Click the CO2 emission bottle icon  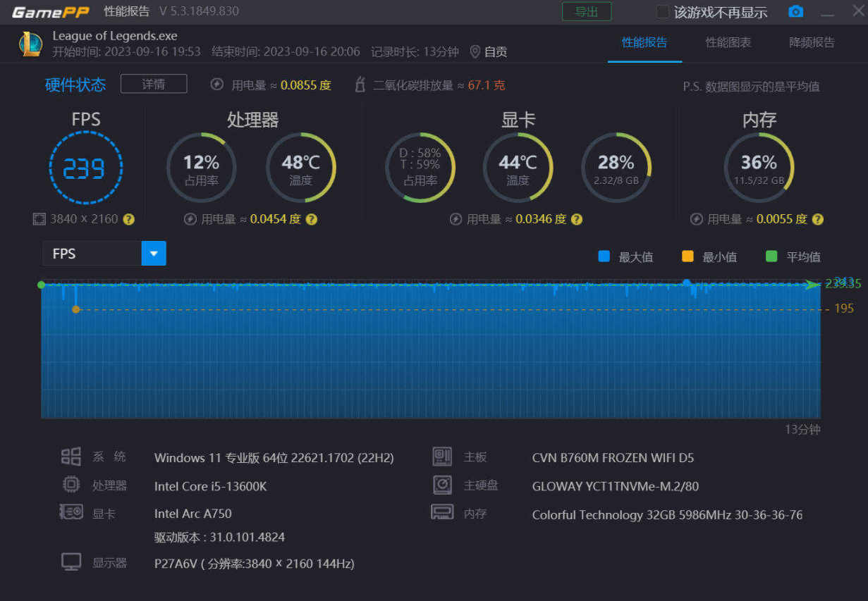pos(360,85)
